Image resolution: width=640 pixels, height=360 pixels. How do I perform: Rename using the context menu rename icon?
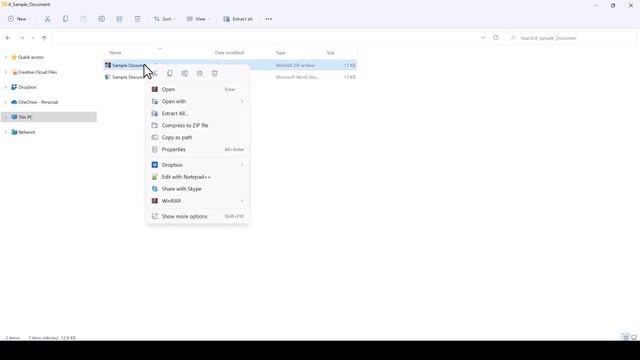[184, 73]
